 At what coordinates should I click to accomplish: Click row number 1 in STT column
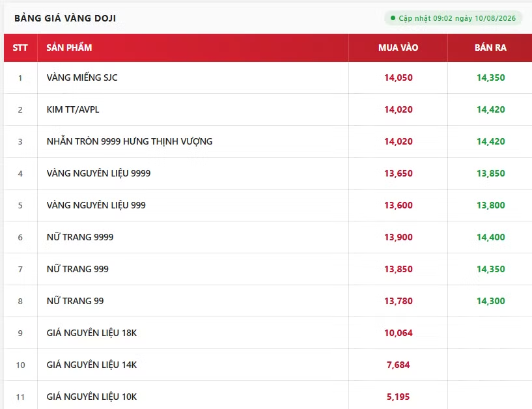(20, 78)
